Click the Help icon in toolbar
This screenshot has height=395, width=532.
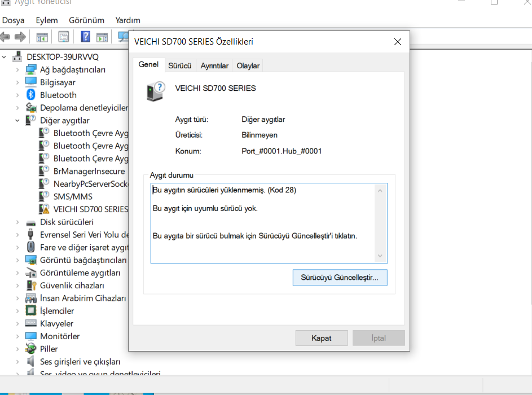click(85, 37)
